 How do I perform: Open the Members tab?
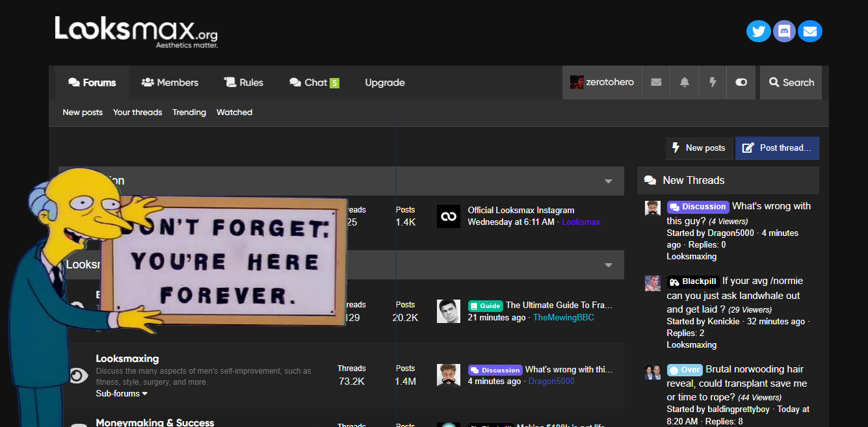170,83
